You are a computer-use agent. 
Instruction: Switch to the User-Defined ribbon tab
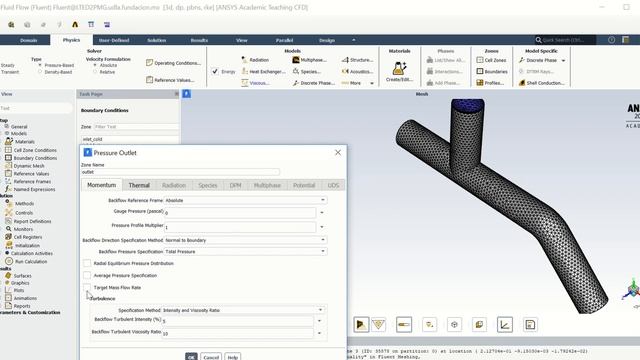click(114, 40)
